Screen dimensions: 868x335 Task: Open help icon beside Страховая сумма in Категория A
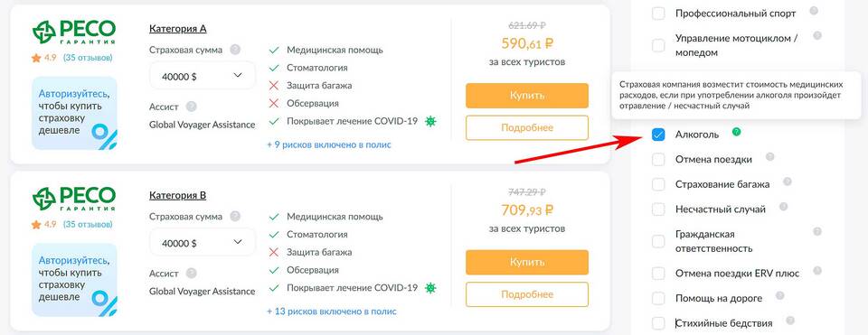tap(235, 50)
